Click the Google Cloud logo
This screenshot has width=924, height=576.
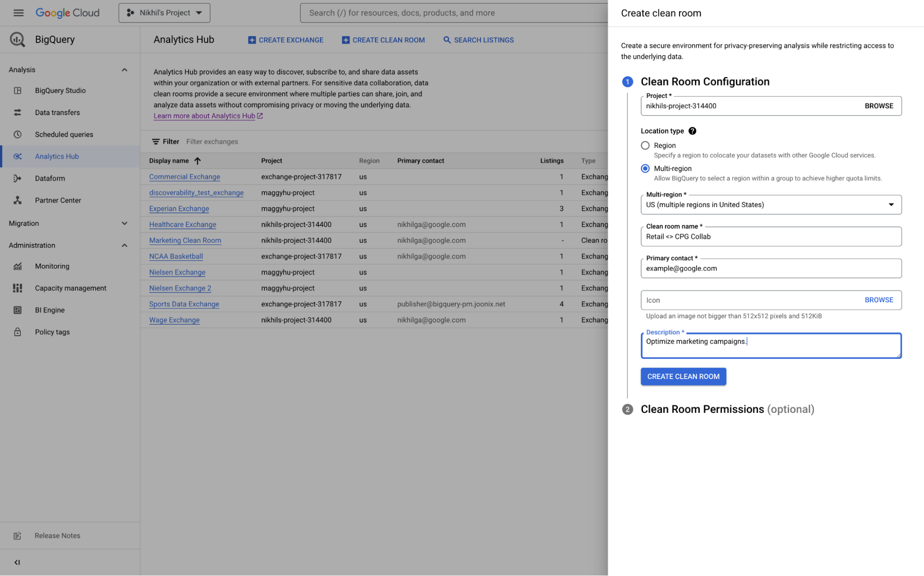click(x=67, y=13)
